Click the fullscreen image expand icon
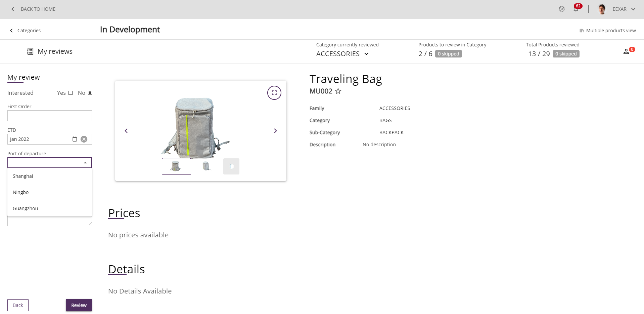 coord(274,93)
